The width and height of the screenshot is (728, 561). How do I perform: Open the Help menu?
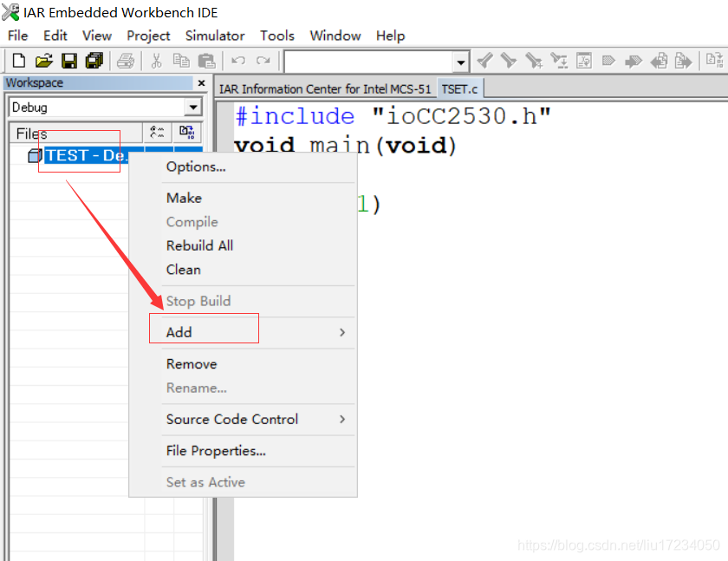[x=391, y=36]
